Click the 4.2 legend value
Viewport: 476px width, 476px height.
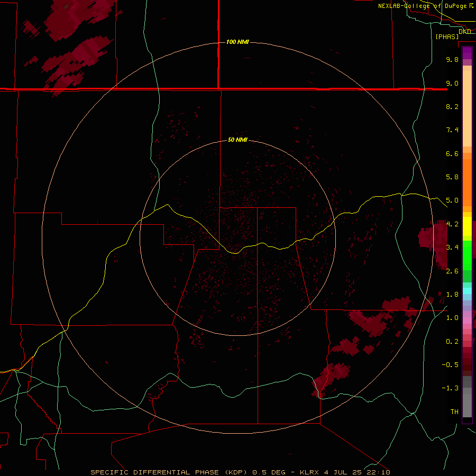coord(452,224)
